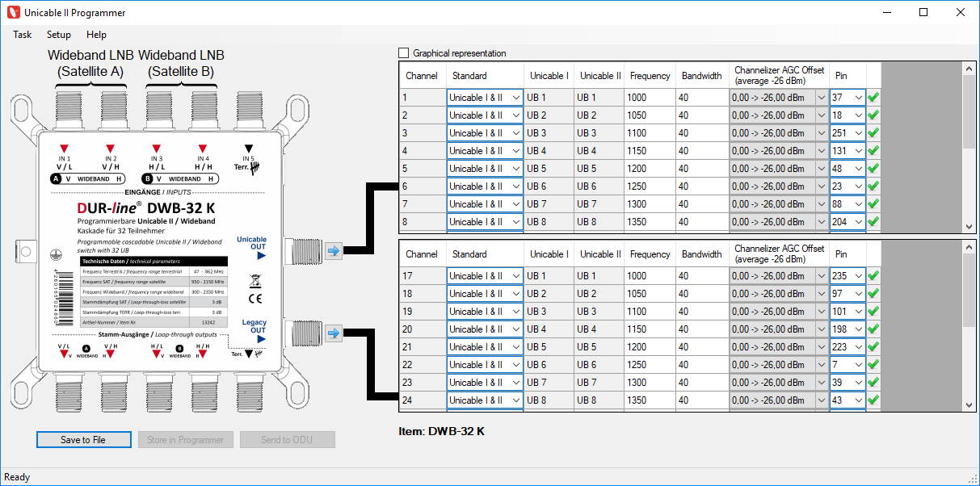
Task: Enable the Graphical representation checkbox
Action: [x=404, y=53]
